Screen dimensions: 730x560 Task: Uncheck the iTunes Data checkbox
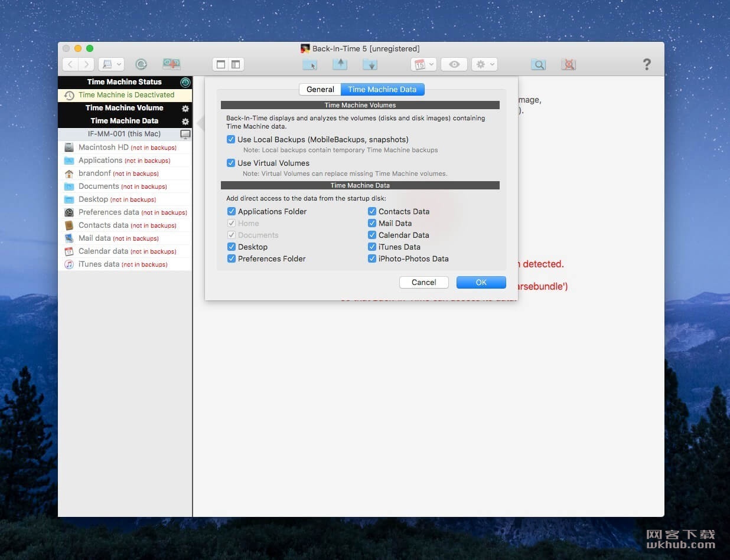point(372,247)
